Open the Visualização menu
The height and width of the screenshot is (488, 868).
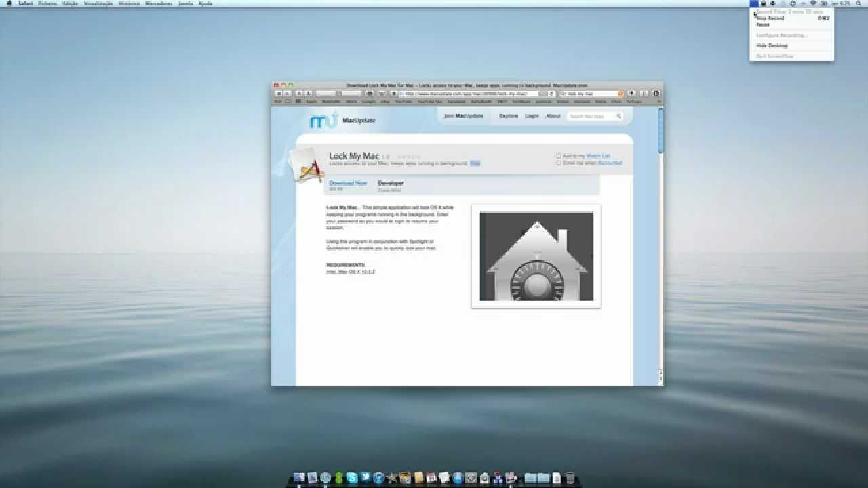[x=98, y=3]
